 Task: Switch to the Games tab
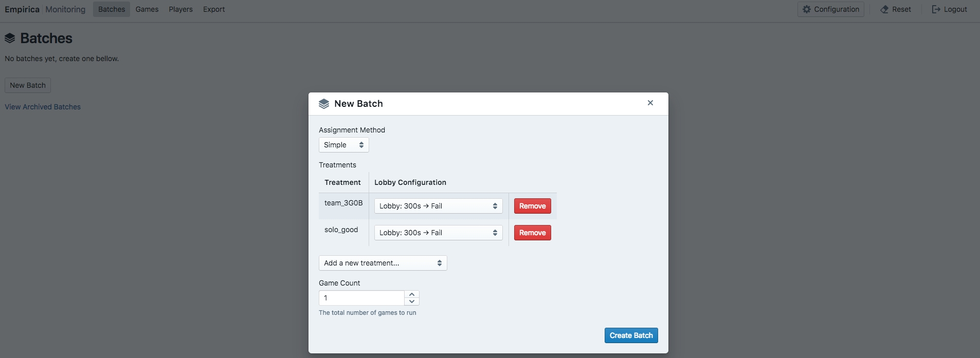(x=147, y=9)
